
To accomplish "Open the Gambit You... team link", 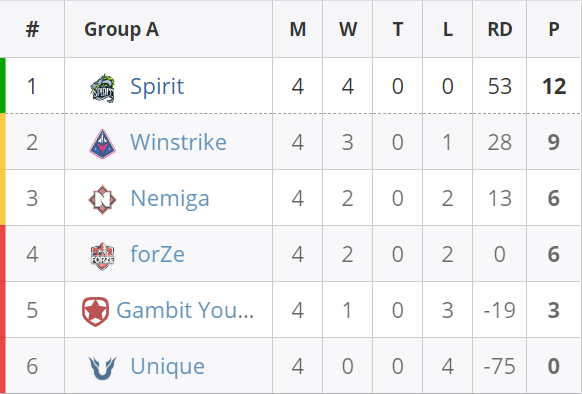I will click(x=185, y=310).
